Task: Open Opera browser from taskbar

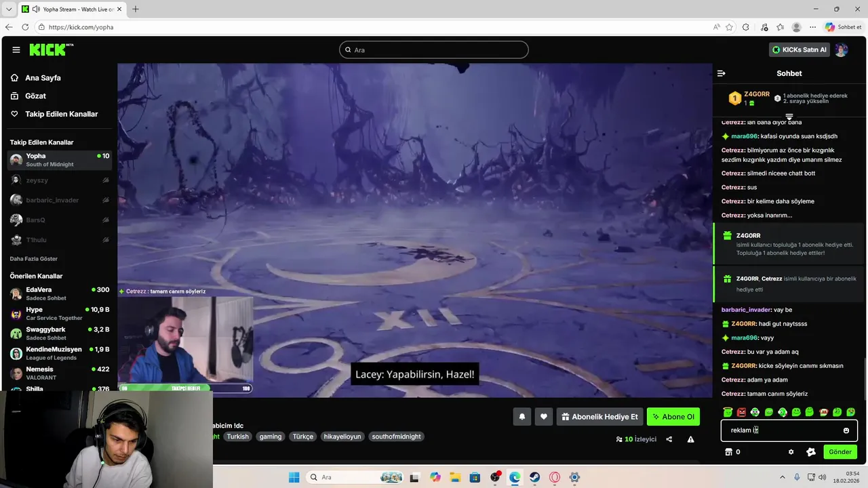Action: click(x=555, y=477)
